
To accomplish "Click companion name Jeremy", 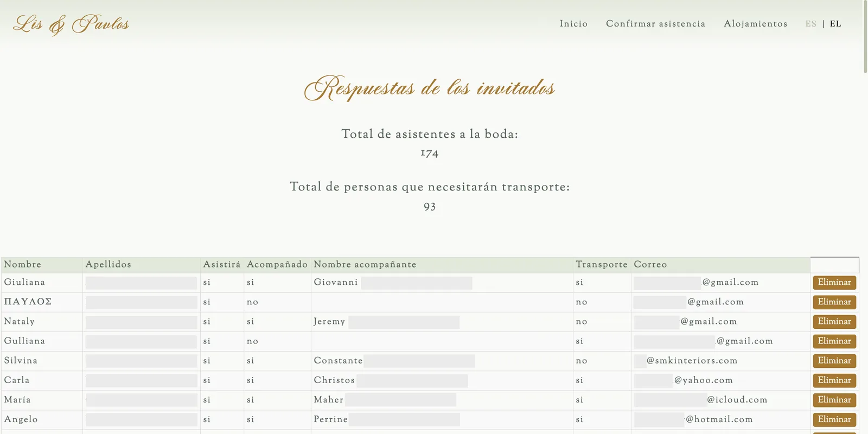I will 329,321.
